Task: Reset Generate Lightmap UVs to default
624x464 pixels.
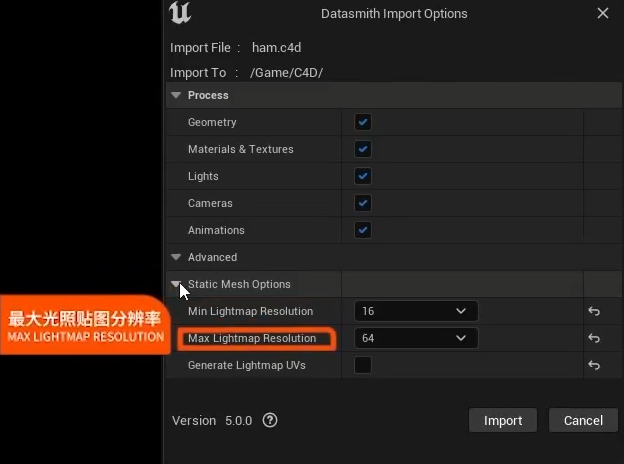Action: tap(594, 365)
